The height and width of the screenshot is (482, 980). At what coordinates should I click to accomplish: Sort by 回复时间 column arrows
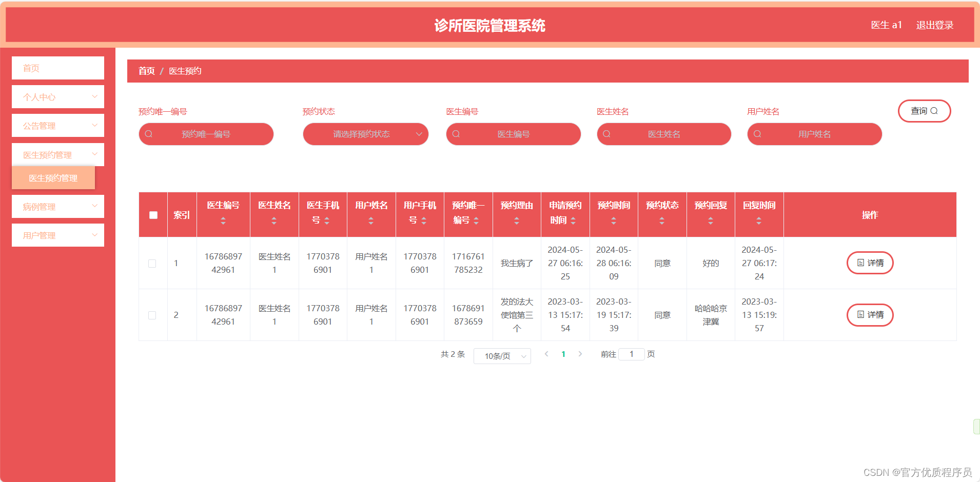[759, 220]
